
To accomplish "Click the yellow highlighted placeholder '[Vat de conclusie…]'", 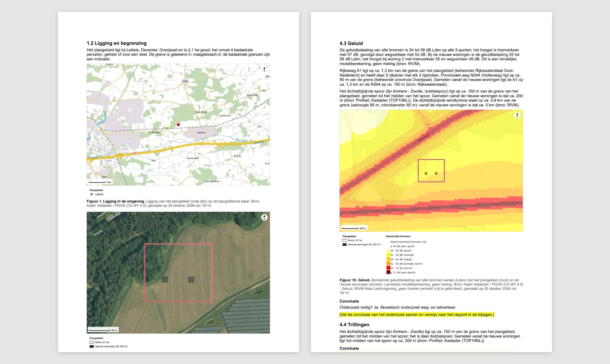I will [417, 315].
